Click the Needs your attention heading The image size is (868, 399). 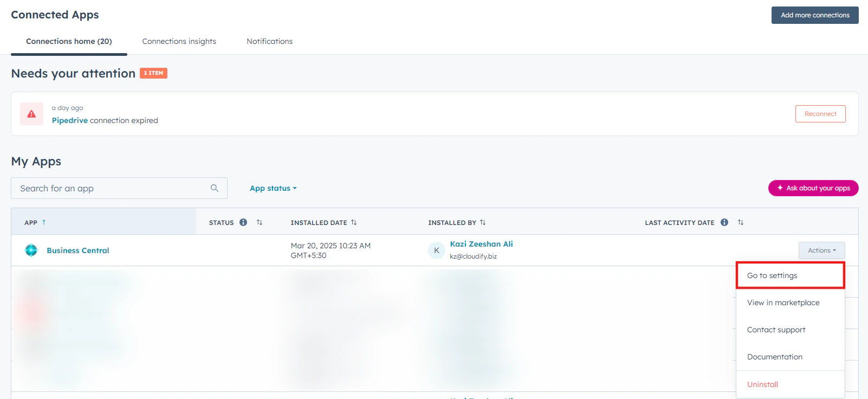[x=73, y=73]
